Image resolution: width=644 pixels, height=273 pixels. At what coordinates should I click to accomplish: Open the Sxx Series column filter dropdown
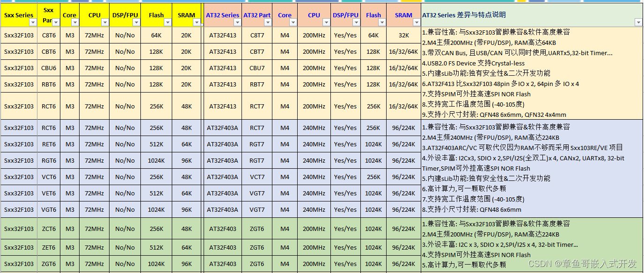33,22
